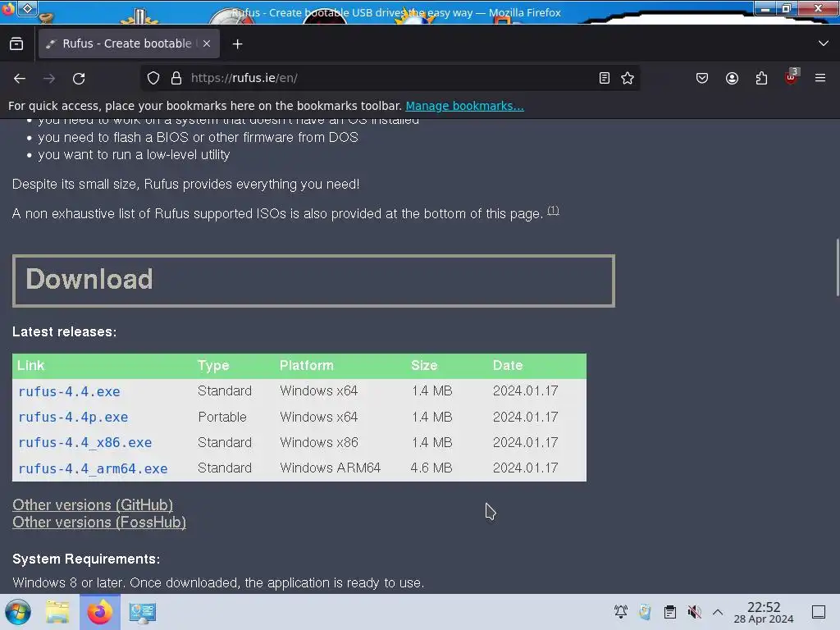Open Other versions (GitHub) link
The height and width of the screenshot is (630, 840).
click(x=93, y=504)
